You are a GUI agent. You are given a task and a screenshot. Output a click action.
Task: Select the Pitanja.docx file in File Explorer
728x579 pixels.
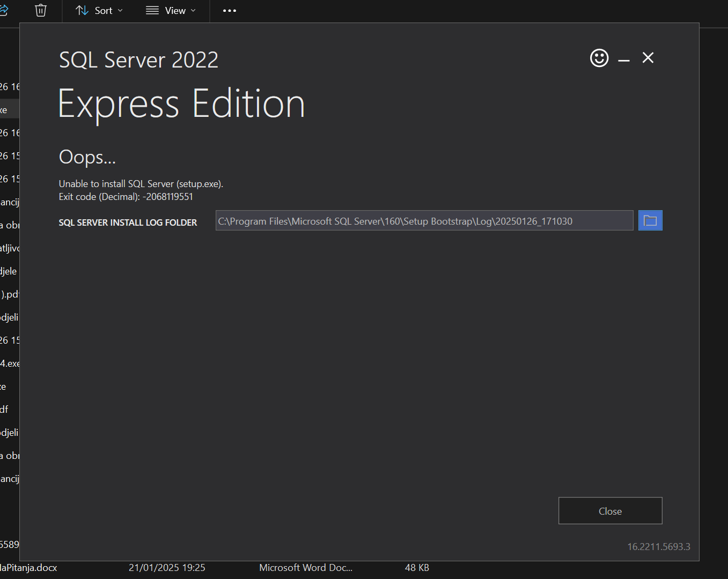click(28, 568)
